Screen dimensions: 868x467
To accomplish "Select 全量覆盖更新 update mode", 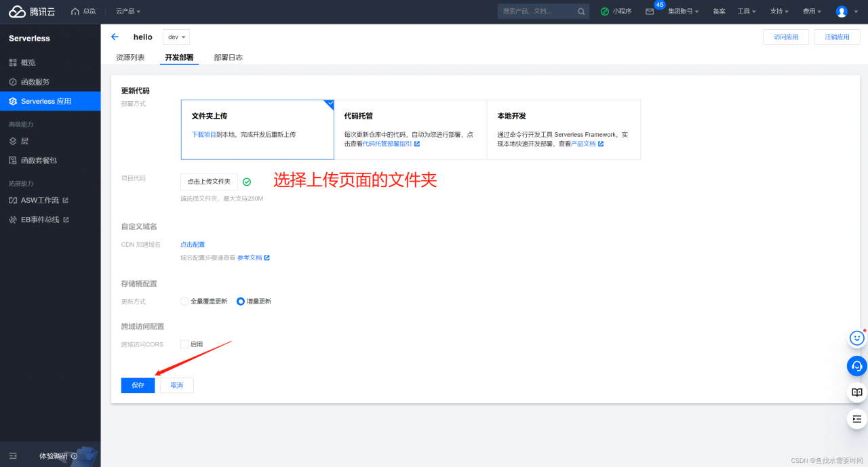I will pyautogui.click(x=183, y=301).
